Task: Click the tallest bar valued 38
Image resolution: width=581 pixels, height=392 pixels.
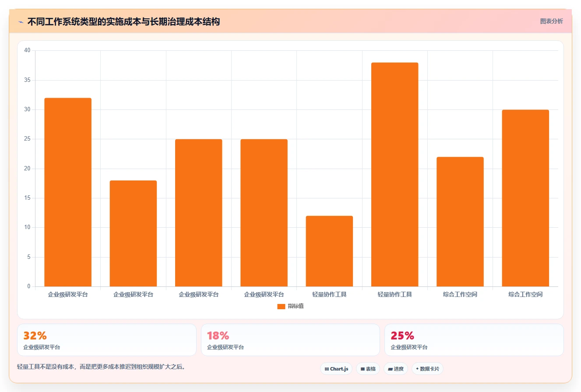Action: tap(394, 174)
